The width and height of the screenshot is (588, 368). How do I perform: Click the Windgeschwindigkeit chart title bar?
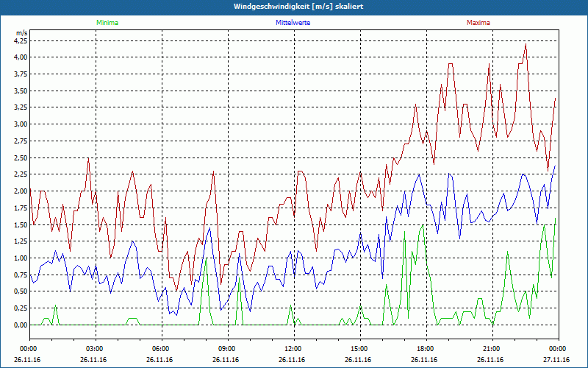click(294, 7)
